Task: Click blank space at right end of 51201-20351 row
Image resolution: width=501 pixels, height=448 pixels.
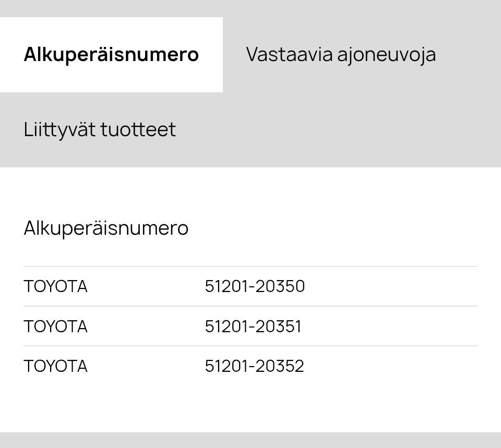Action: click(417, 326)
